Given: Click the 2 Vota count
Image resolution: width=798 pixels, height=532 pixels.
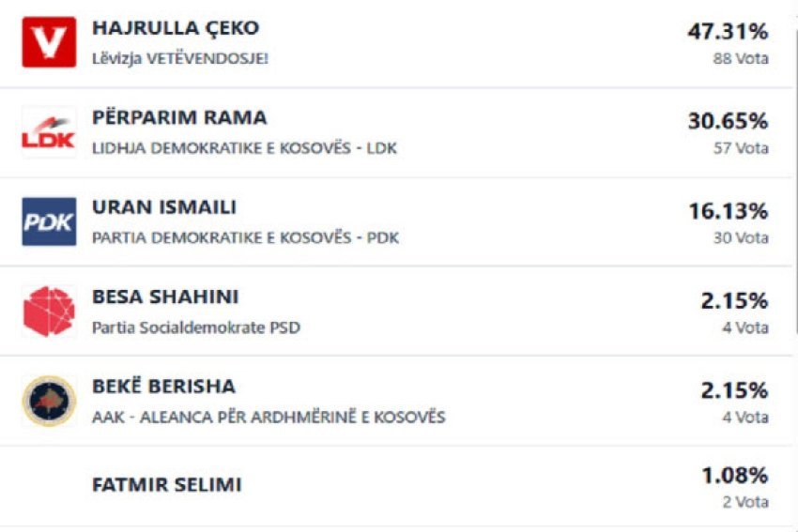Looking at the screenshot, I should pyautogui.click(x=744, y=502).
